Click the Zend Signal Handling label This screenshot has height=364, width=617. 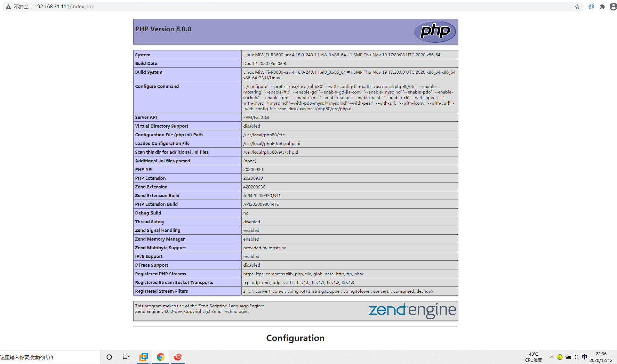tap(158, 230)
